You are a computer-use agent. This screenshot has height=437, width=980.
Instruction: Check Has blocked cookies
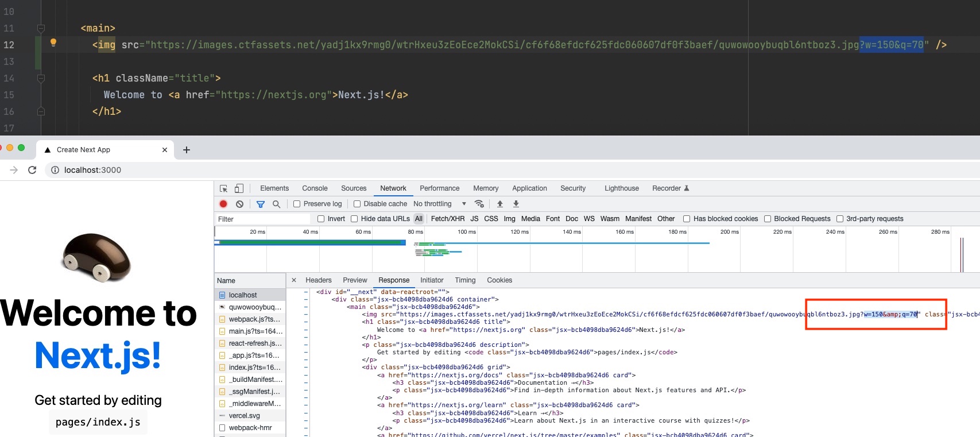click(x=687, y=219)
